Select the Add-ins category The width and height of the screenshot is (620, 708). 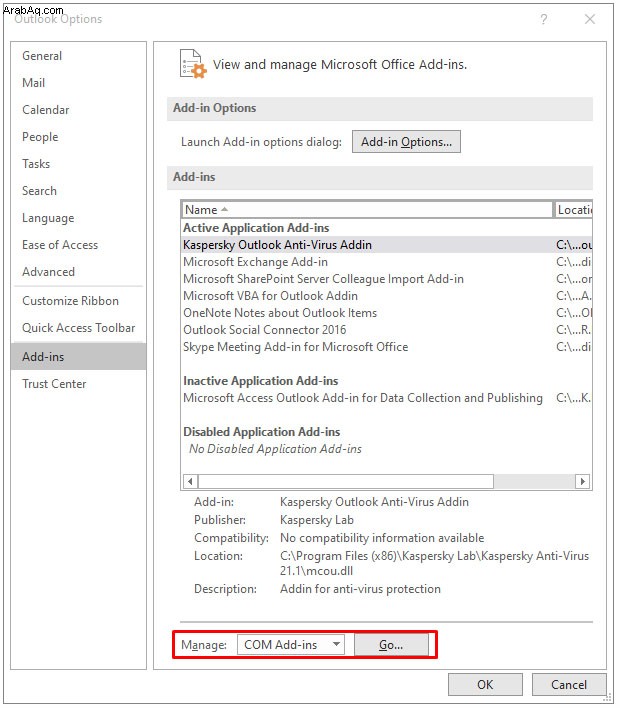click(x=79, y=357)
